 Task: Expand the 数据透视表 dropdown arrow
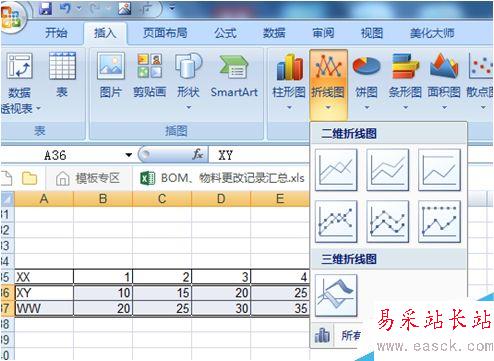tap(38, 108)
